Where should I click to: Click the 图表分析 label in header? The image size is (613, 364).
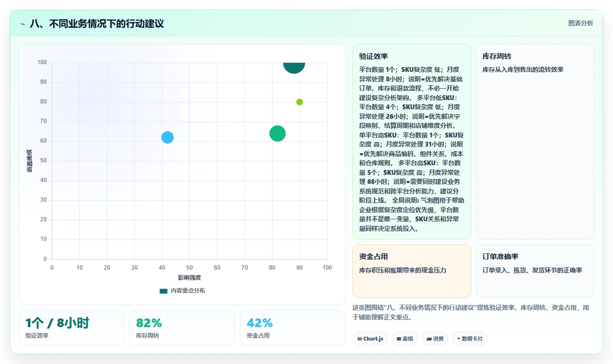pyautogui.click(x=580, y=23)
